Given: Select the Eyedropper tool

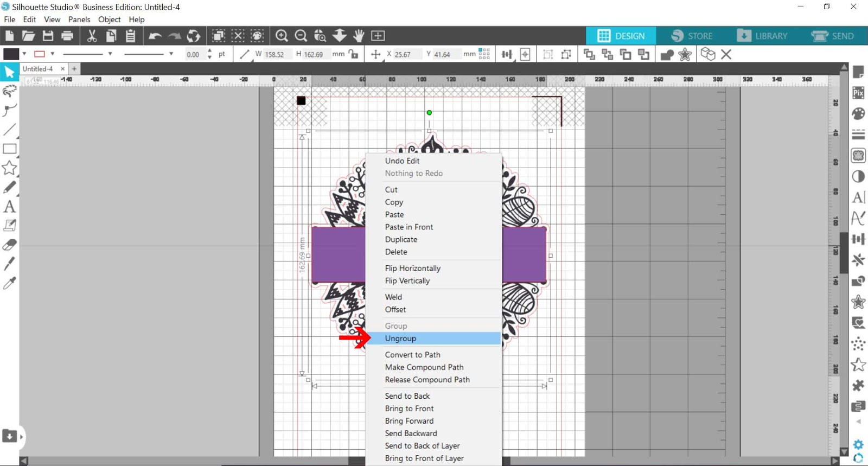Looking at the screenshot, I should point(9,283).
